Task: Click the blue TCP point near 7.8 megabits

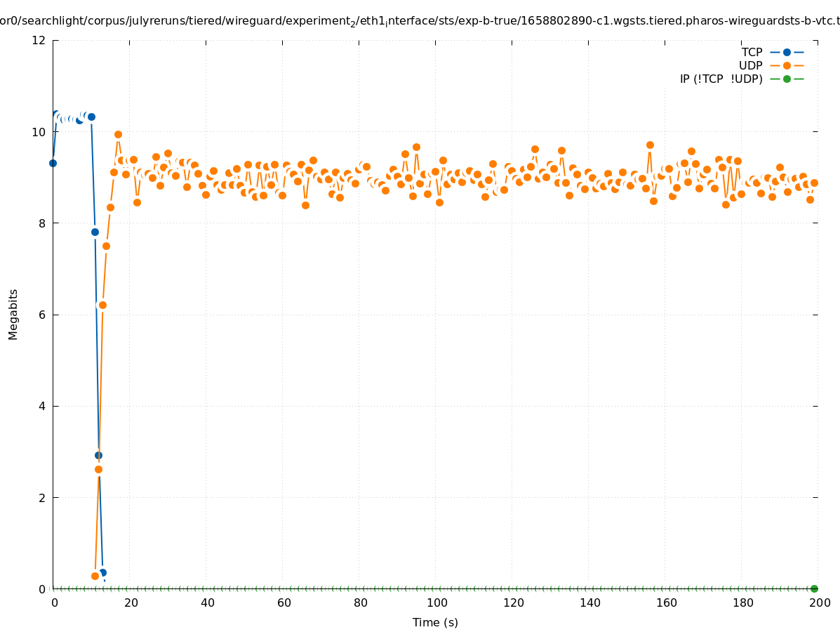Action: [95, 232]
